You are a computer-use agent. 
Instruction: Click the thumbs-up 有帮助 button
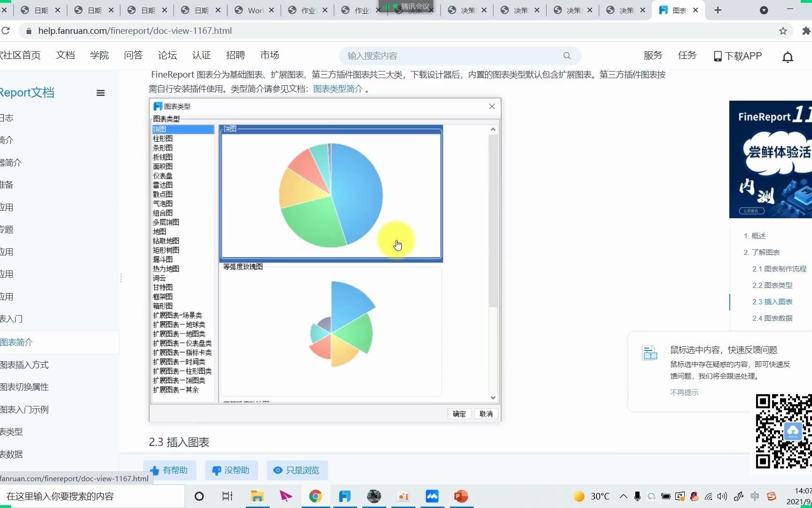coord(169,470)
